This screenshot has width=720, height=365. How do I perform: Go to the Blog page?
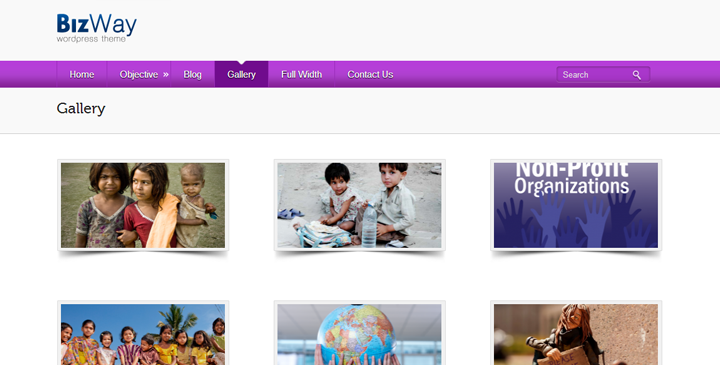[x=192, y=74]
